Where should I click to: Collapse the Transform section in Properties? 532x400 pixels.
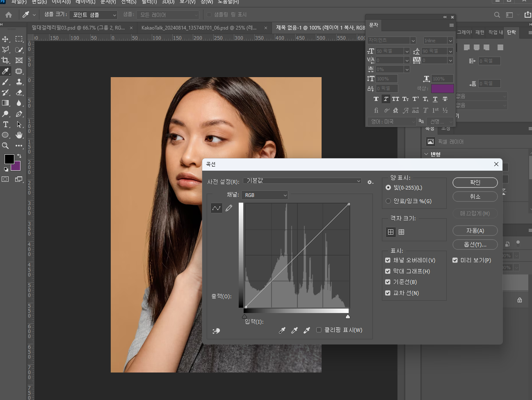[x=426, y=154]
